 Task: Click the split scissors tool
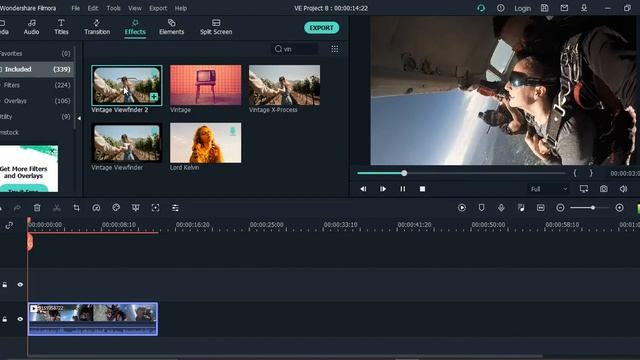pyautogui.click(x=57, y=208)
